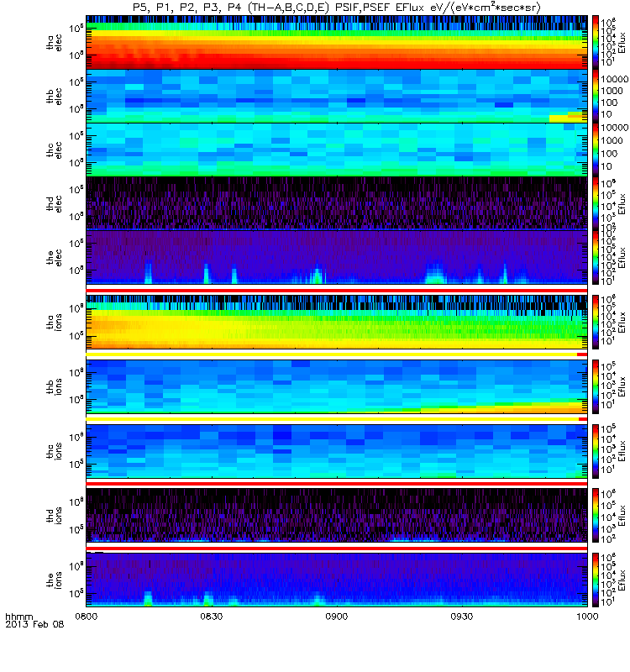
Task: Click the color bar beside the ions panel
Action: tap(596, 580)
